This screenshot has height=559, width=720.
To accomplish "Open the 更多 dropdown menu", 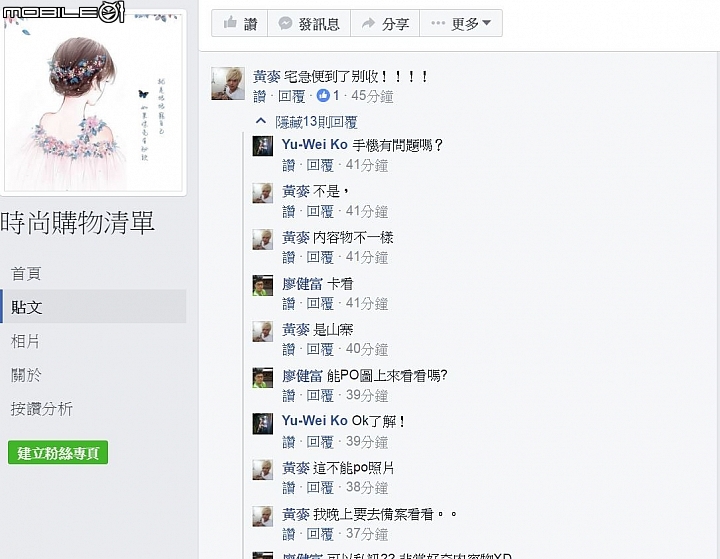I will click(461, 23).
